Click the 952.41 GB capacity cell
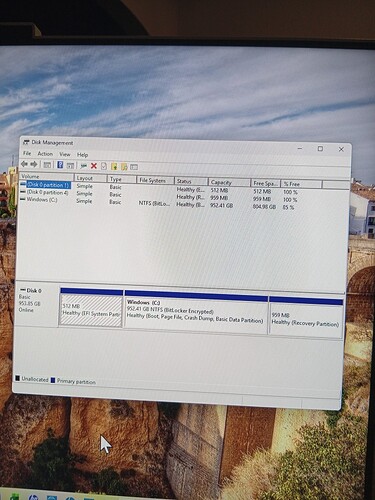 pos(221,206)
